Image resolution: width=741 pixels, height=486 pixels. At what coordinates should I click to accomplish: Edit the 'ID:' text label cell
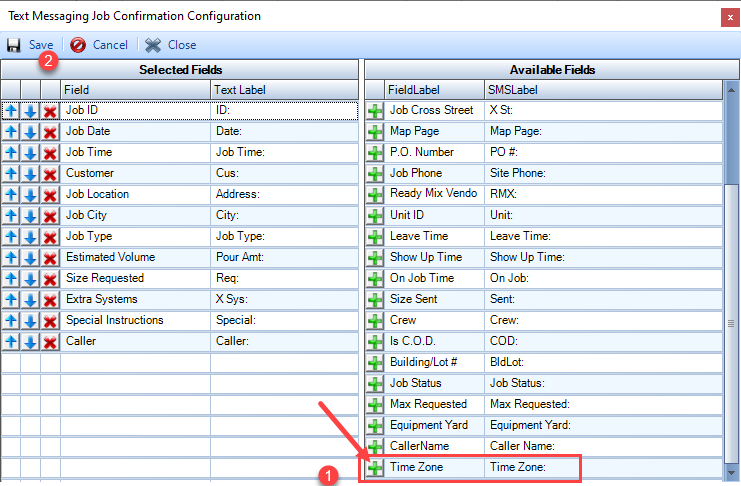pyautogui.click(x=284, y=111)
